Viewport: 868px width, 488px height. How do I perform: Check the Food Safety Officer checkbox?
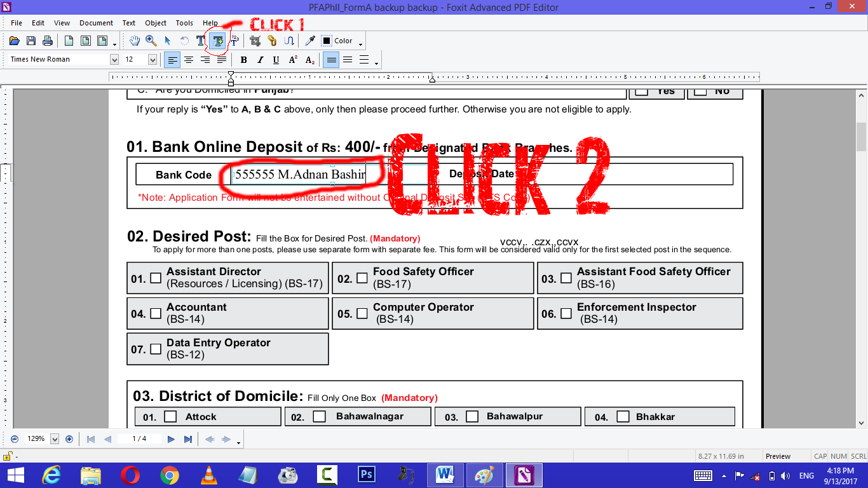click(362, 277)
